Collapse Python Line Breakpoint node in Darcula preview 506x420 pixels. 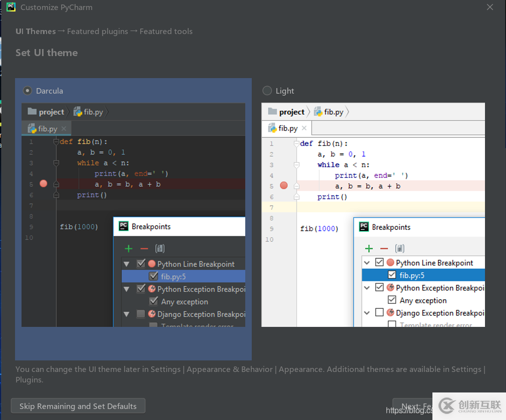(127, 264)
